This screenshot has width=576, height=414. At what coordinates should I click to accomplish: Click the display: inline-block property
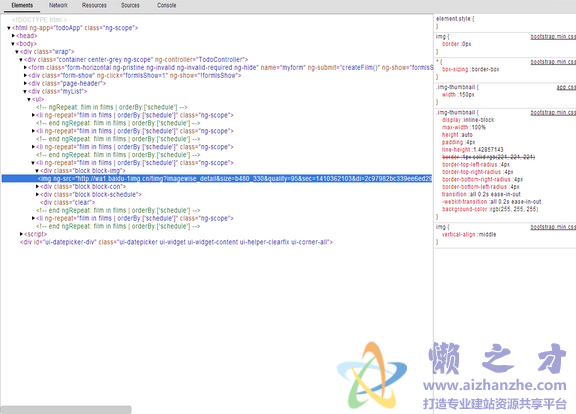pyautogui.click(x=468, y=120)
